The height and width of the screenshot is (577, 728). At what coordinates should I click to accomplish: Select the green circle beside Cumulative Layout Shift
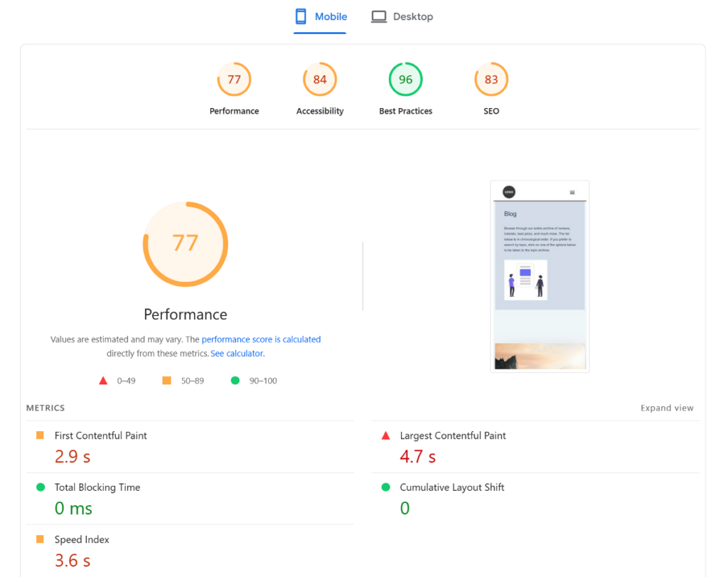[x=385, y=487]
